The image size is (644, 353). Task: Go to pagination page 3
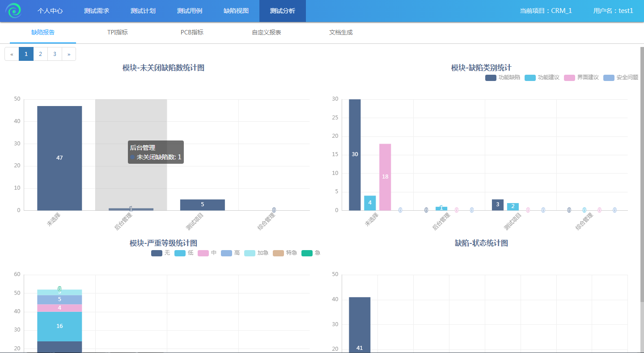point(55,54)
